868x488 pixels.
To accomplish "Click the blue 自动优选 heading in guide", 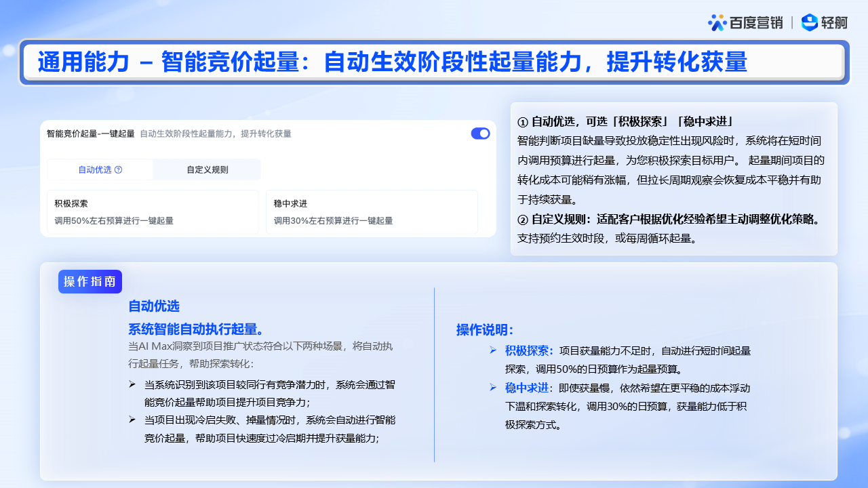I will tap(154, 306).
